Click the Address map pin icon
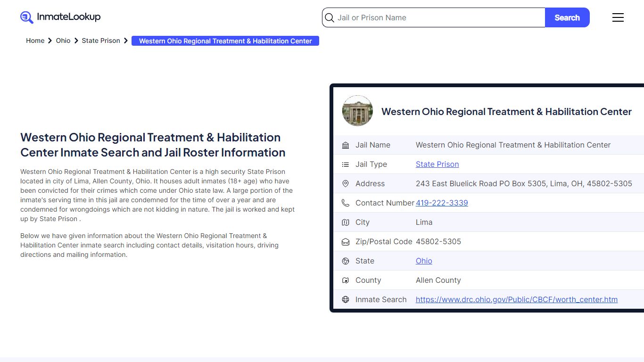Viewport: 644px width, 362px height. 346,184
